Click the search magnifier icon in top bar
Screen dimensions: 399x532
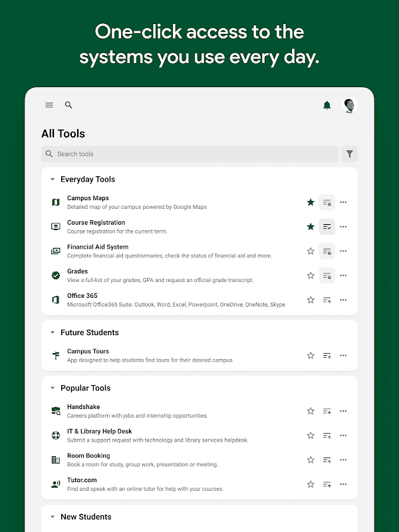pos(68,105)
